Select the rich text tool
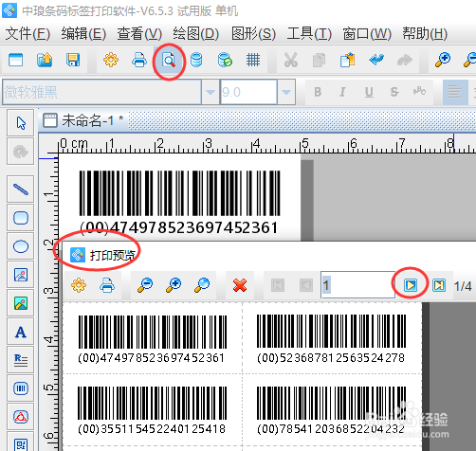 click(x=21, y=360)
